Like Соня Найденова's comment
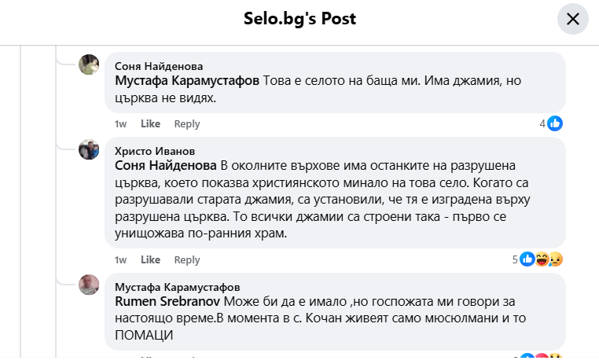Screen dimensions: 599x364 150,124
